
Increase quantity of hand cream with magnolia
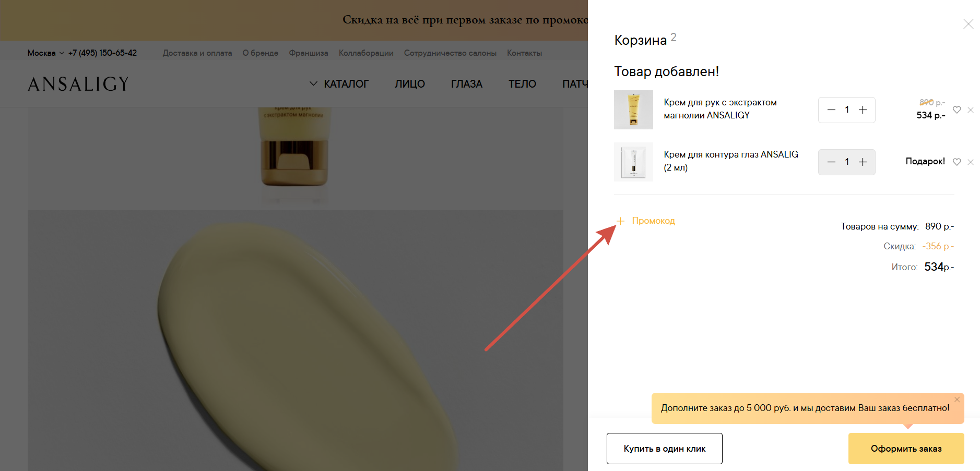tap(863, 110)
